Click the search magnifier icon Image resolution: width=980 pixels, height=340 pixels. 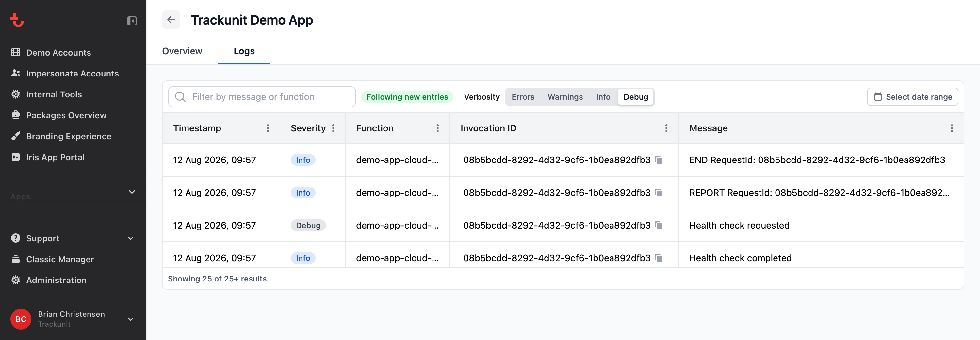point(180,97)
